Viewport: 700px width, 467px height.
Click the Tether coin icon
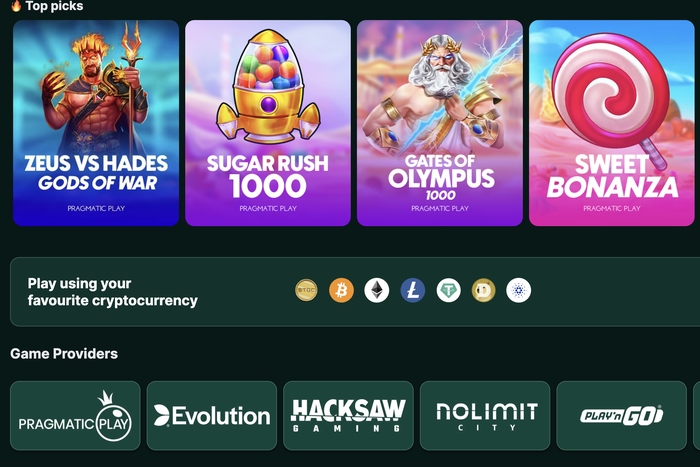(x=448, y=290)
